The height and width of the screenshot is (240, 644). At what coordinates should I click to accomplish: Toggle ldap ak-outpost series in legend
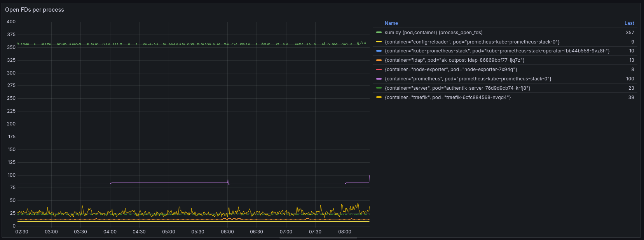coord(455,60)
